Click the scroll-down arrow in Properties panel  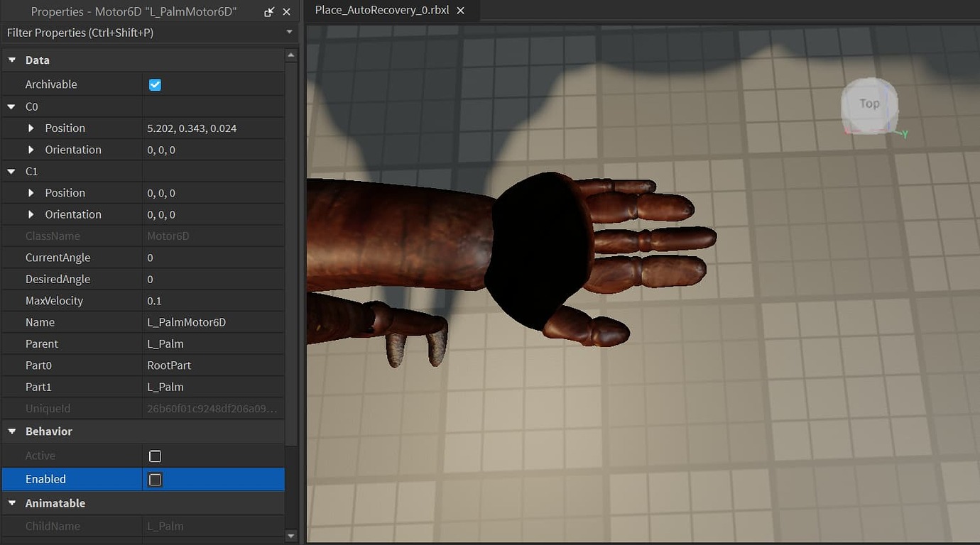[291, 535]
